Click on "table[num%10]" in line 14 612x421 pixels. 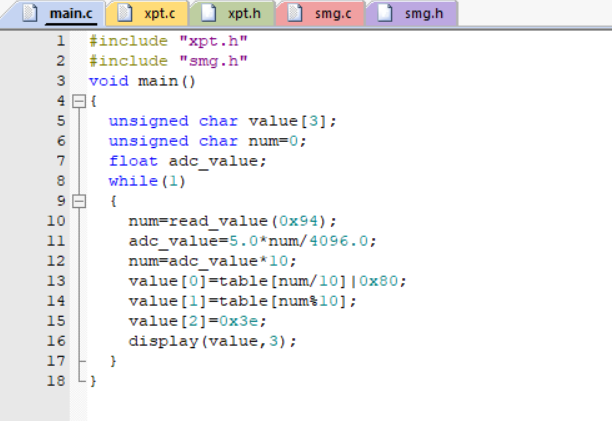click(x=283, y=301)
